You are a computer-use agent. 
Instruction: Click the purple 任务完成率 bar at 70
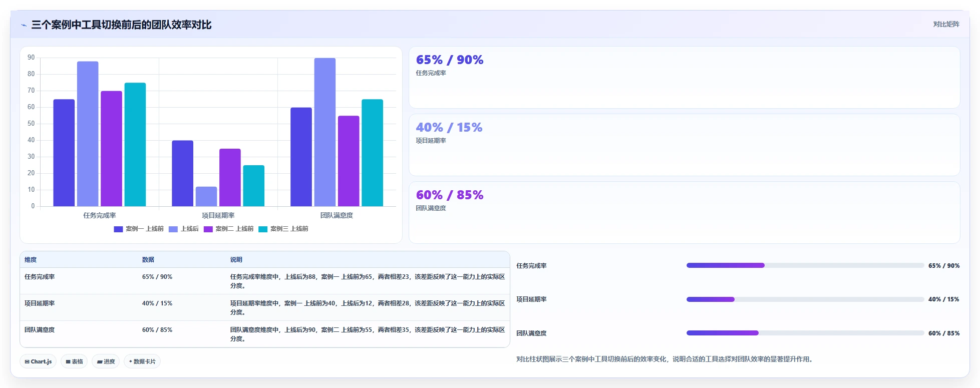point(111,149)
